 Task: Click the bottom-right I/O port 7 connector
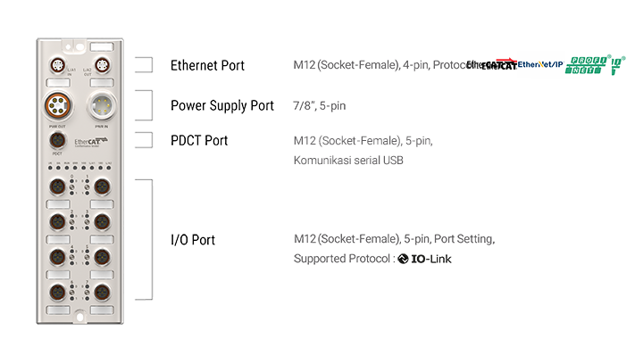point(102,293)
